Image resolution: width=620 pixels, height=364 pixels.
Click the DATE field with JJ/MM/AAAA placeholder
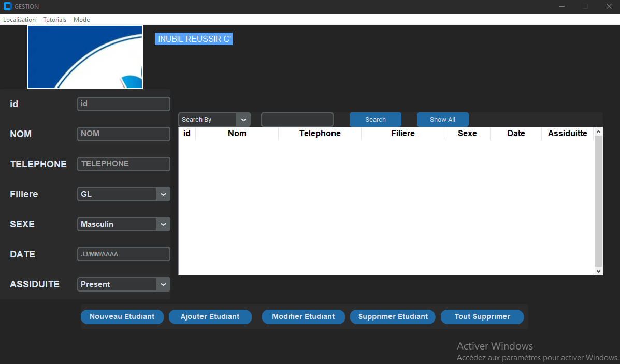click(123, 254)
